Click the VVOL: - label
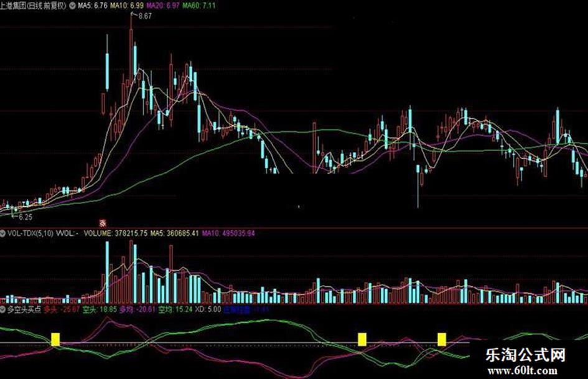 point(67,233)
